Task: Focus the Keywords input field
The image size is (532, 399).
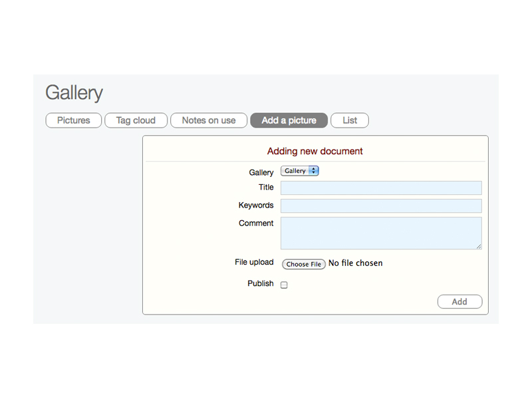Action: tap(381, 206)
